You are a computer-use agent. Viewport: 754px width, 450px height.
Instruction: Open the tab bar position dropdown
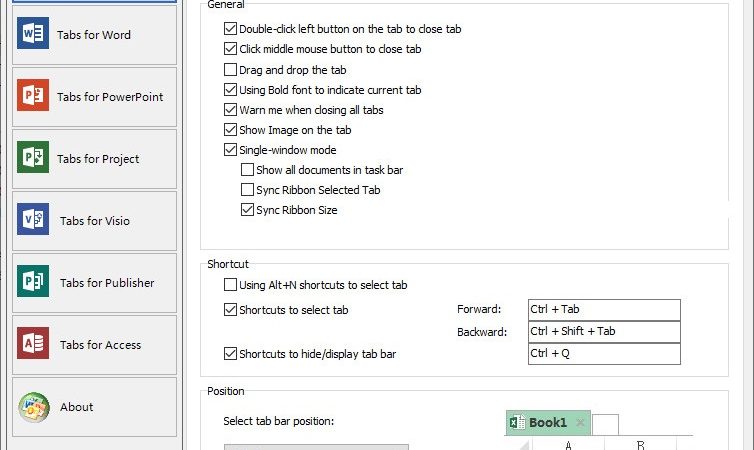click(x=316, y=447)
